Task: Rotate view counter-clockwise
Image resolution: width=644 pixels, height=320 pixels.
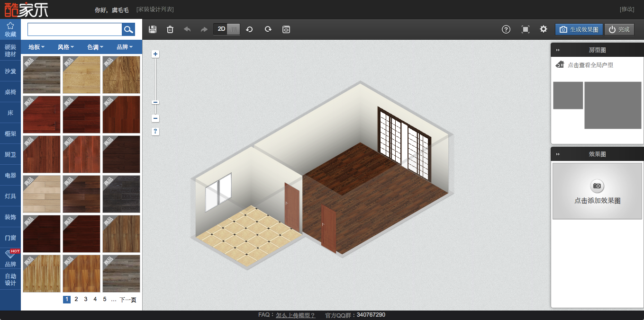Action: (x=249, y=29)
